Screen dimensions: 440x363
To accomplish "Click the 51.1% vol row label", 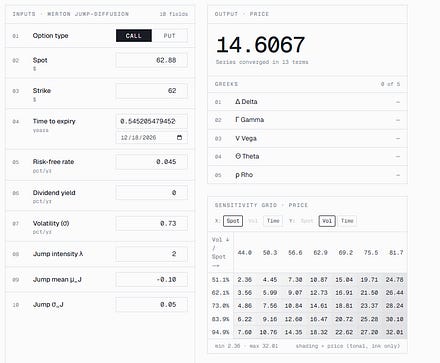I will tap(220, 280).
